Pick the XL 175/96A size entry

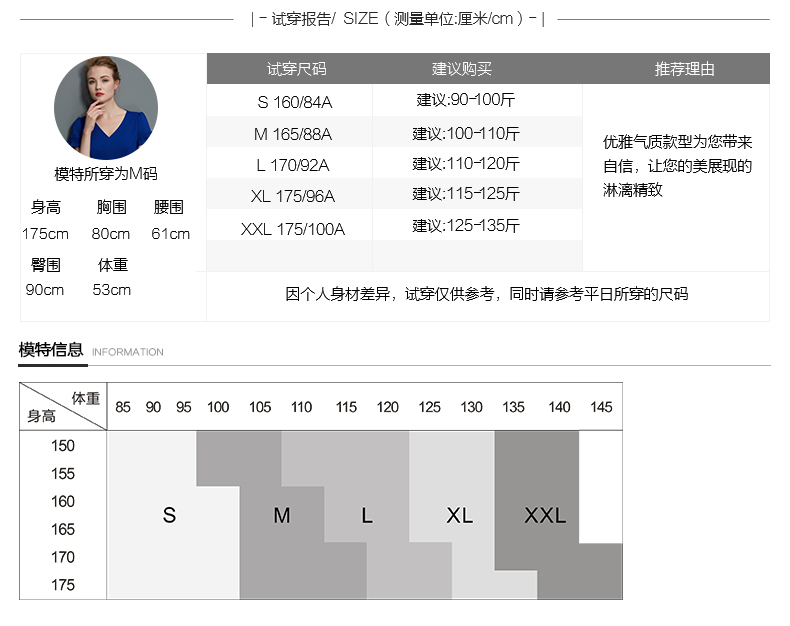click(x=292, y=196)
